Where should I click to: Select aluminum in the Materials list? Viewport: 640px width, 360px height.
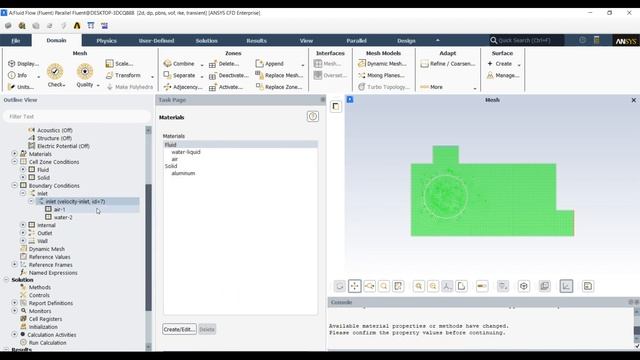[x=183, y=173]
